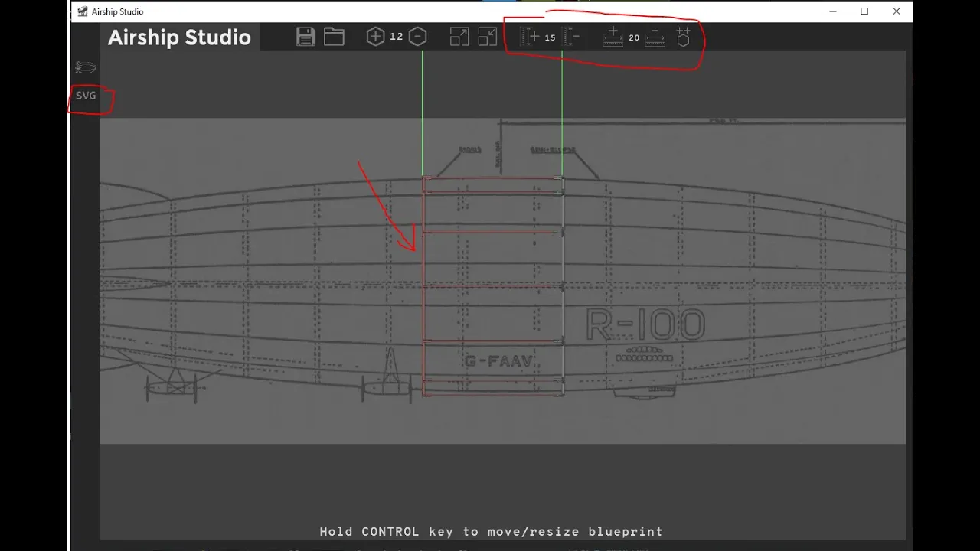Open the SVG sidebar tab
Screen dimensions: 980x551
coord(86,96)
